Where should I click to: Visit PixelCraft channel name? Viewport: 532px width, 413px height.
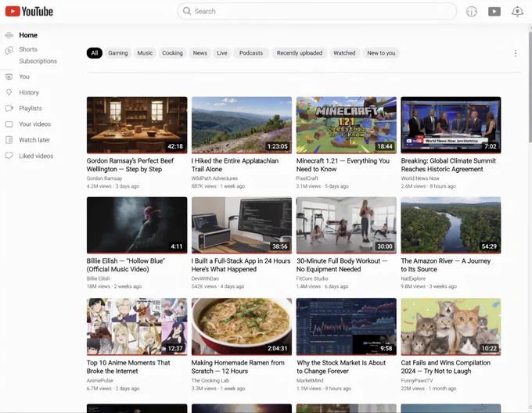coord(307,178)
